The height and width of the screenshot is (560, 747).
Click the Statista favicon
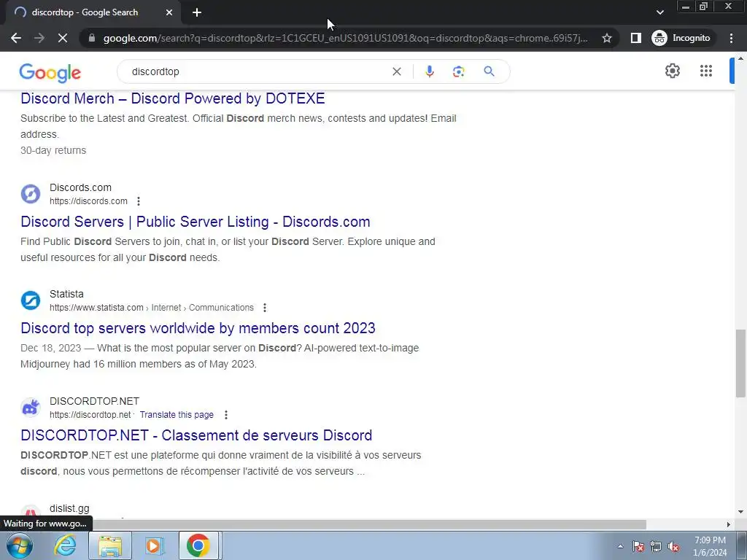pyautogui.click(x=31, y=300)
